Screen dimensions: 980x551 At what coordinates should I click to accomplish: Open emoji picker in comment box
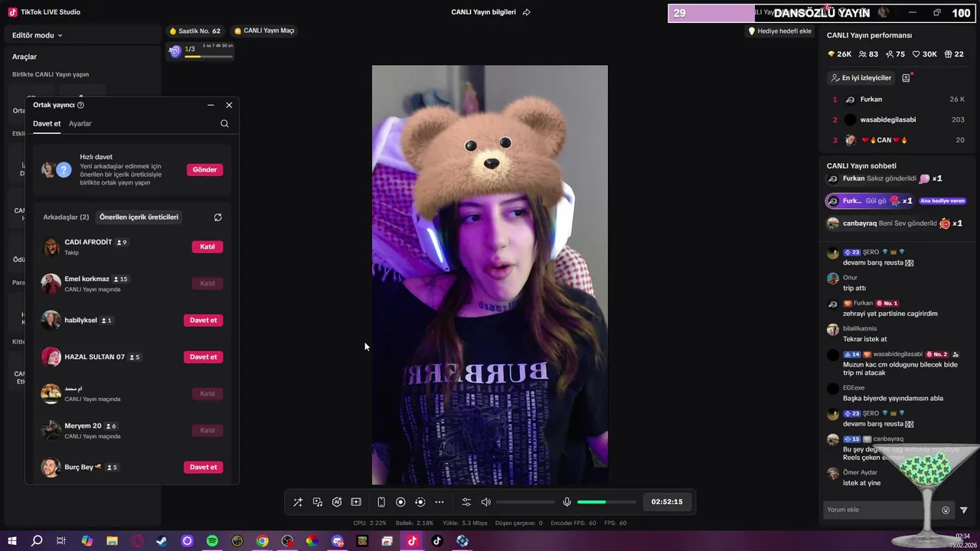(946, 510)
